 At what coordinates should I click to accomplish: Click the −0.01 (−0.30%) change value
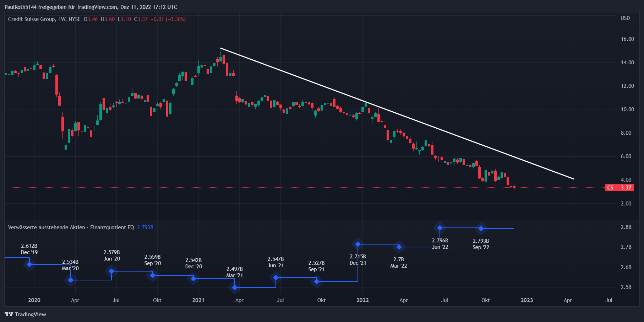click(x=168, y=19)
